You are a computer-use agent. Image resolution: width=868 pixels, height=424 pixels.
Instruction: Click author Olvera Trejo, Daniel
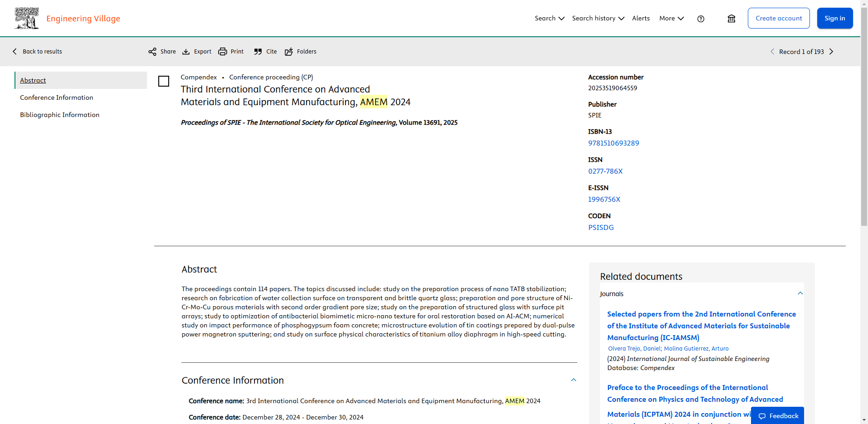coord(634,349)
